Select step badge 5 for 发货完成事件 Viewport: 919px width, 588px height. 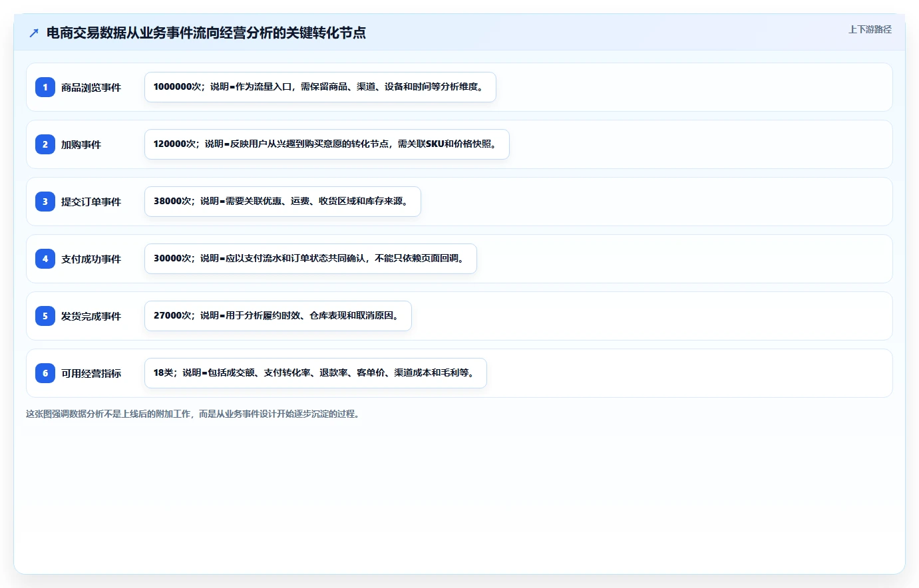[45, 316]
